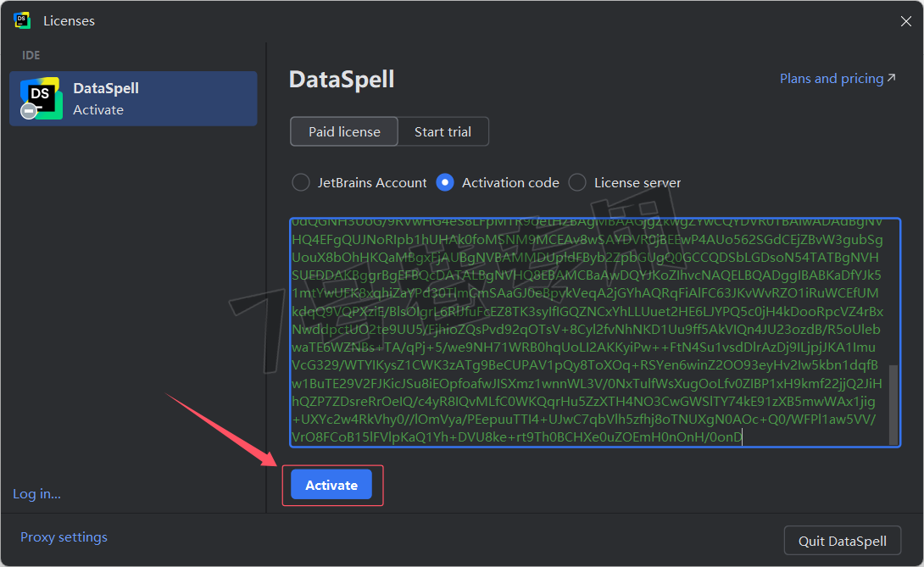Click the DataSpell logo in title bar
This screenshot has height=567, width=924.
pyautogui.click(x=22, y=20)
